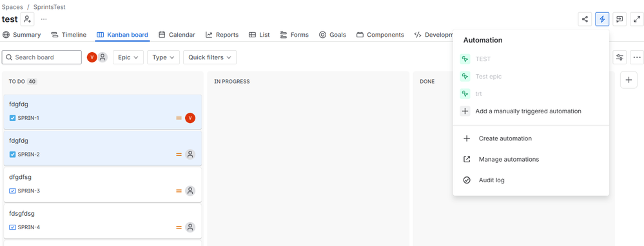This screenshot has height=246, width=644.
Task: Click the unassigned avatar on SPRIN-2 card
Action: [x=190, y=155]
